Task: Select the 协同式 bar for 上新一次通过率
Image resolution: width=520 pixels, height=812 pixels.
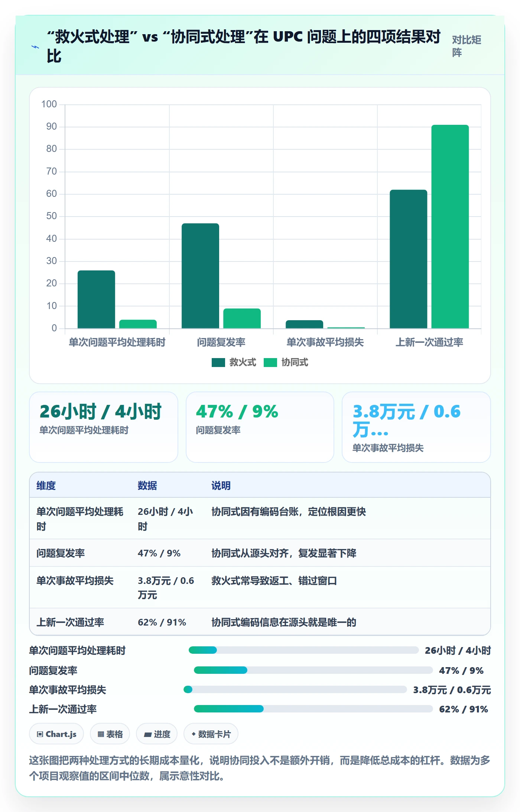Action: (450, 227)
